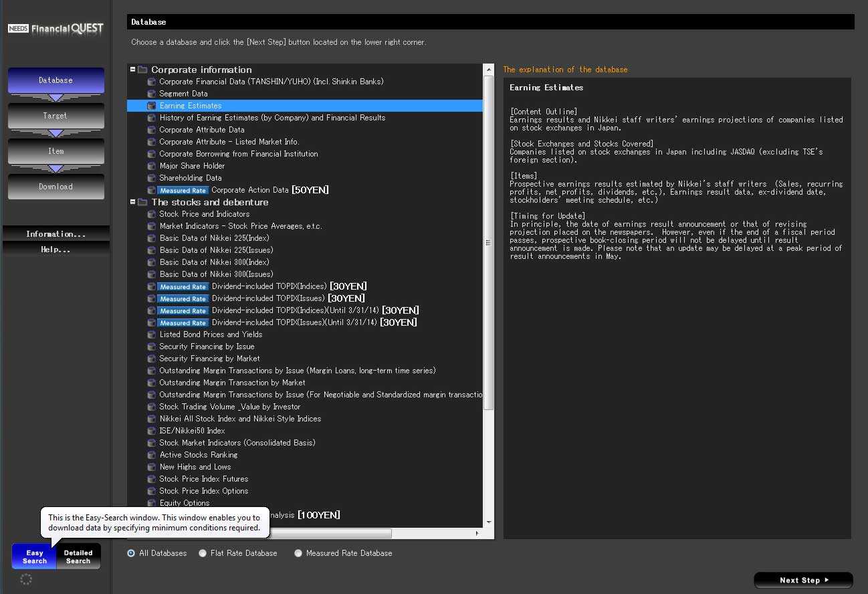Click the Measured Rate badge for Corporate Action Data
Viewport: 868px width, 594px height.
point(183,191)
